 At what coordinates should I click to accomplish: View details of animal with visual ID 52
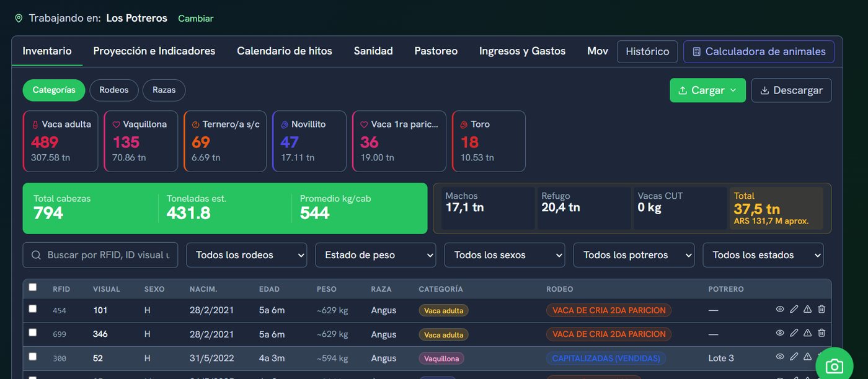[780, 357]
